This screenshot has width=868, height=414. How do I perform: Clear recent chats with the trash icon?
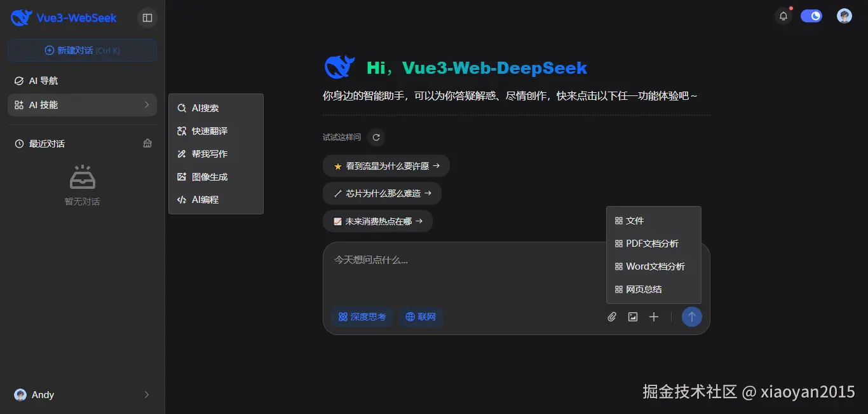click(147, 143)
